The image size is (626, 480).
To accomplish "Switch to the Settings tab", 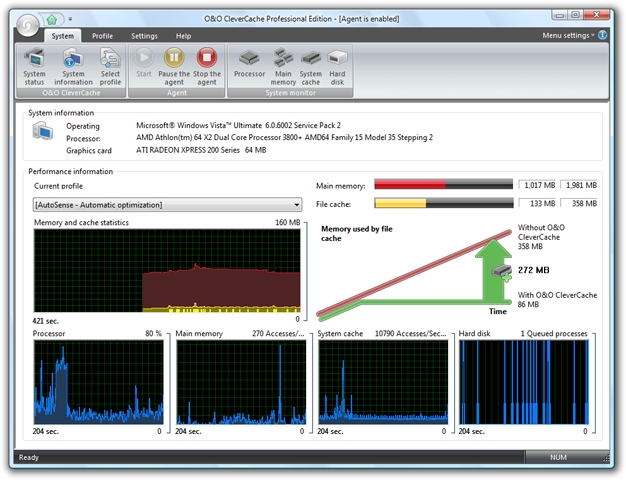I will click(x=143, y=36).
